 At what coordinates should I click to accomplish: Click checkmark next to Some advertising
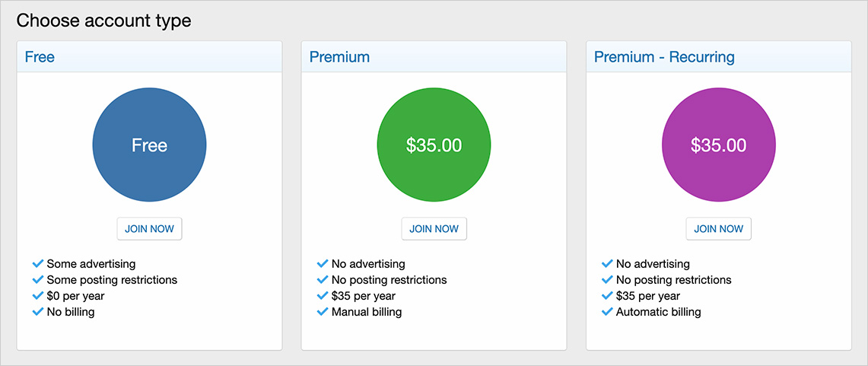pyautogui.click(x=38, y=263)
